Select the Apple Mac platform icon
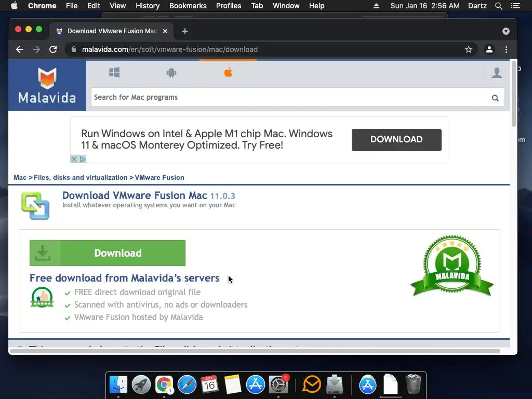This screenshot has height=399, width=532. coord(229,72)
